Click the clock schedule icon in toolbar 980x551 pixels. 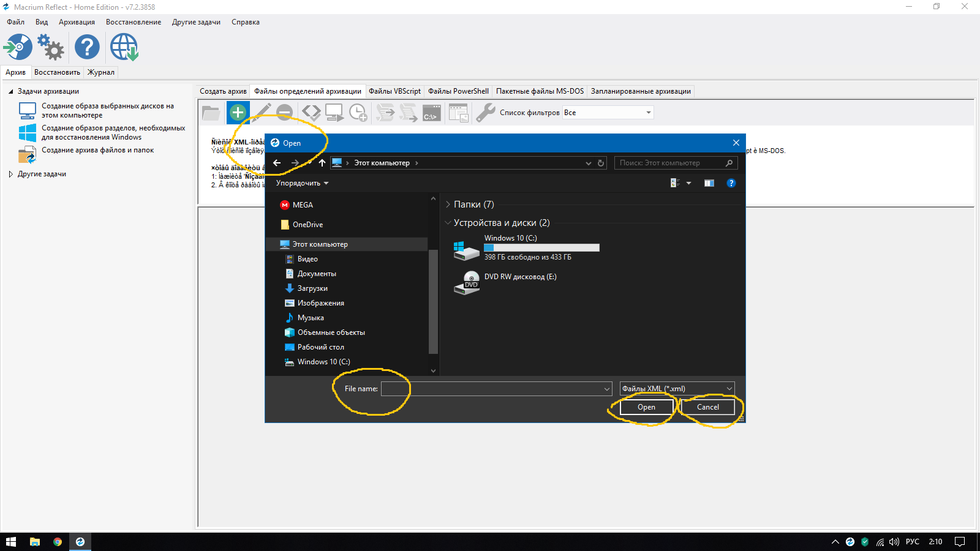pos(358,113)
